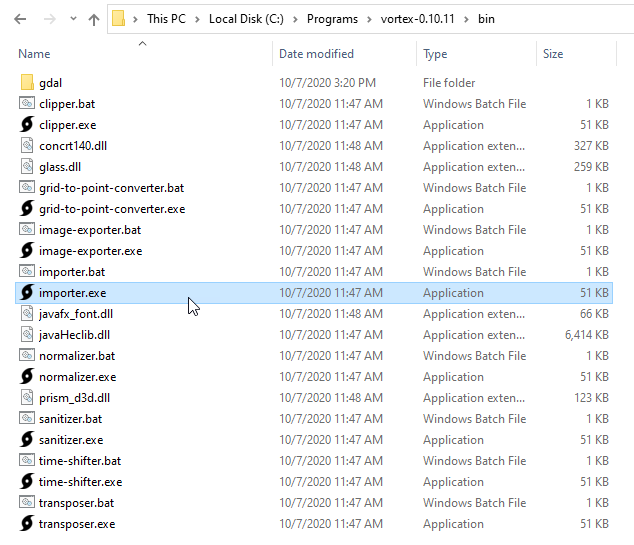Select the clipper.exe file name
This screenshot has width=634, height=545.
pyautogui.click(x=68, y=125)
